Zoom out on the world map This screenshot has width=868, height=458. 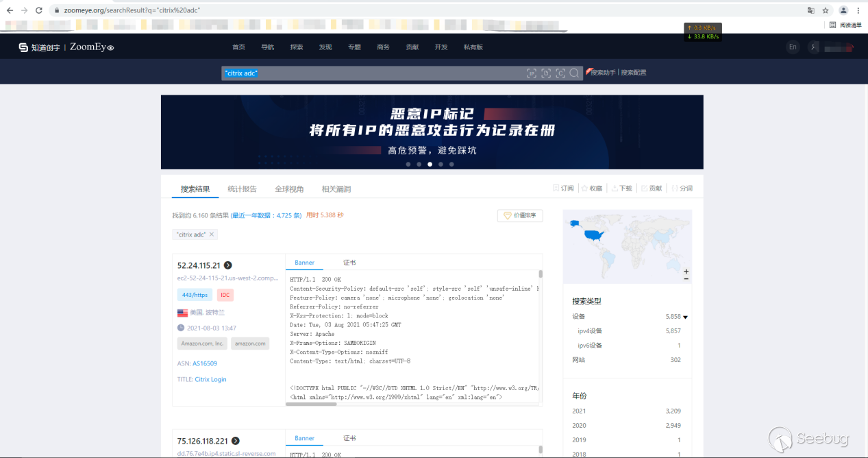(x=686, y=278)
